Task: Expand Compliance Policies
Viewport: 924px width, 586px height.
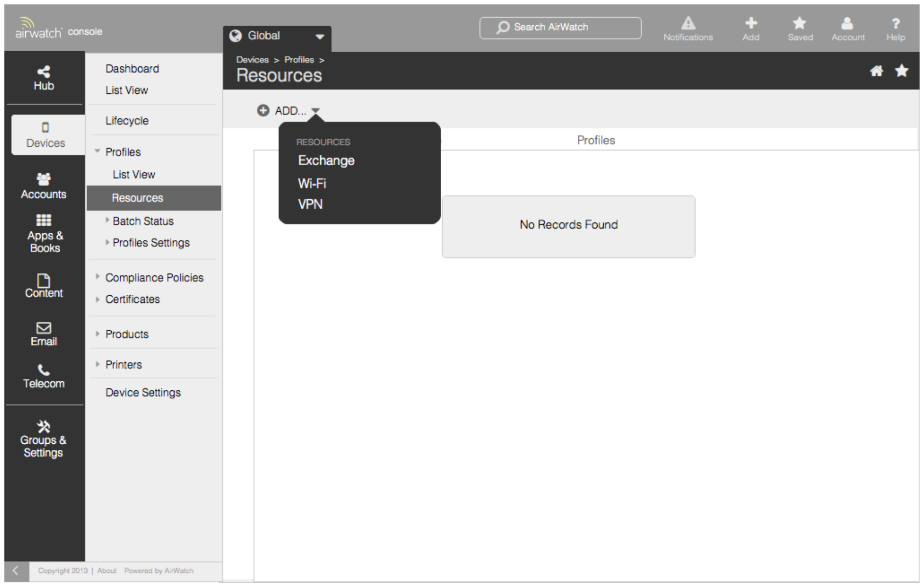Action: click(98, 277)
